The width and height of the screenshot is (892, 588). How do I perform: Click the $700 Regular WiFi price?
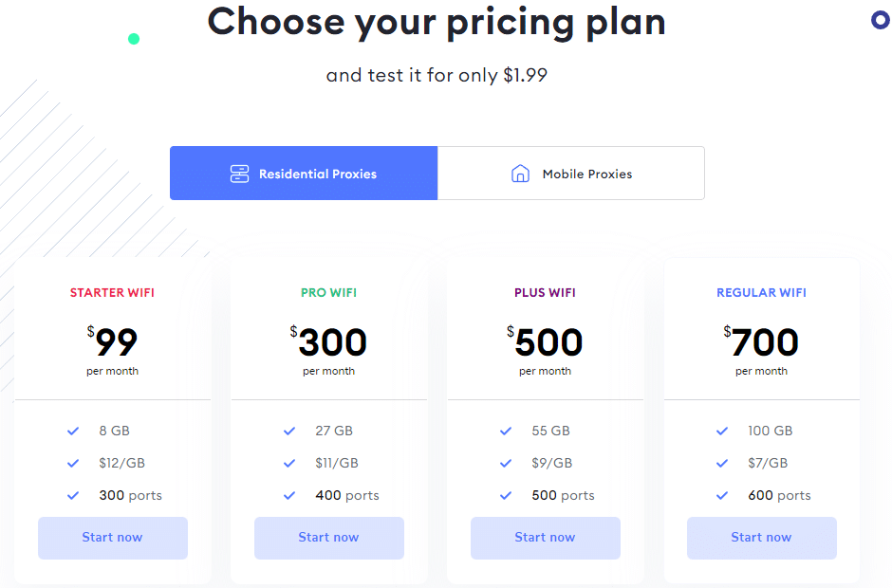pos(762,342)
